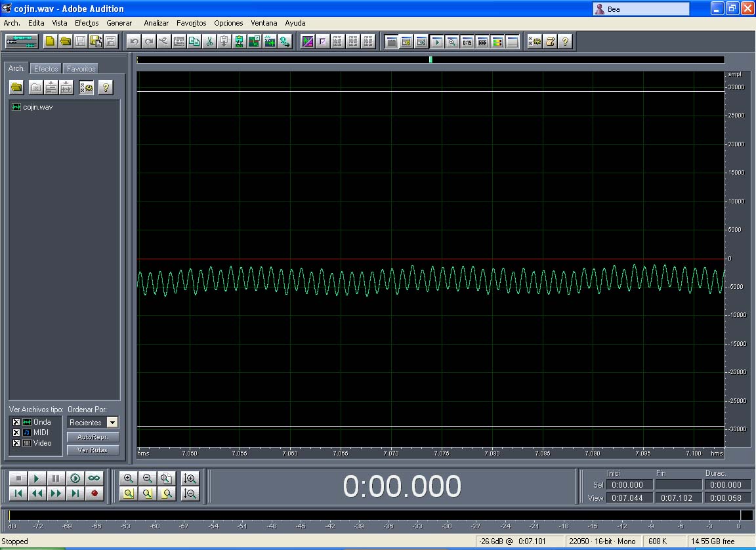
Task: Click the AutoRepr. button
Action: pyautogui.click(x=93, y=436)
